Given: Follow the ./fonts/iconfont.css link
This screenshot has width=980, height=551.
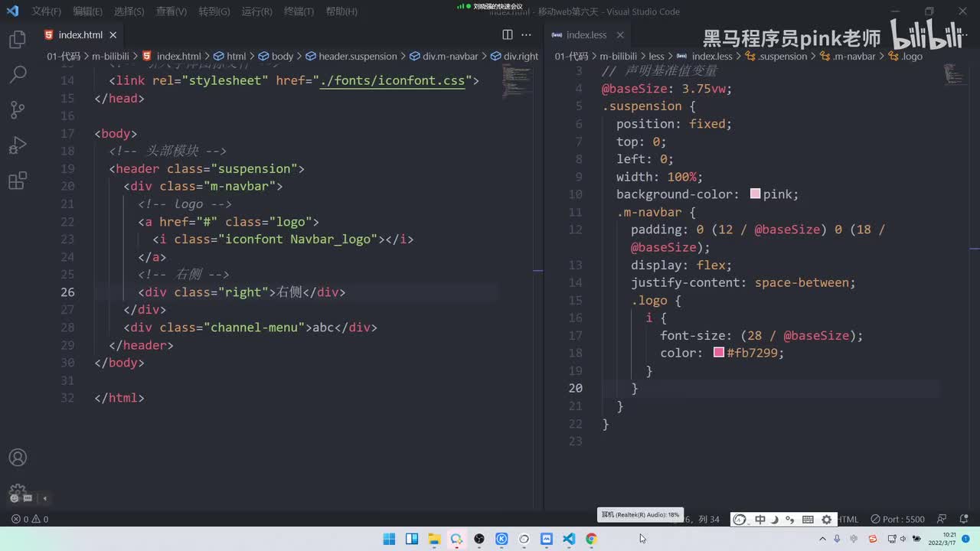Looking at the screenshot, I should (392, 80).
